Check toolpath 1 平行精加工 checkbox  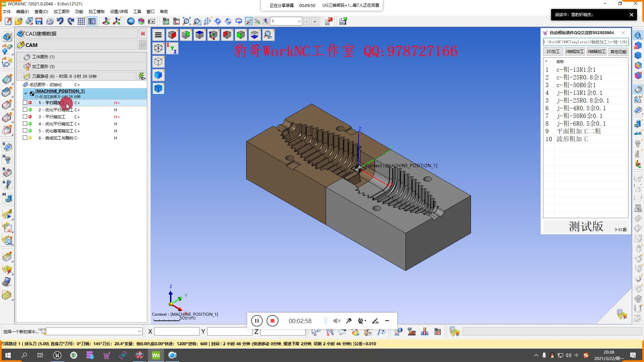click(x=25, y=103)
